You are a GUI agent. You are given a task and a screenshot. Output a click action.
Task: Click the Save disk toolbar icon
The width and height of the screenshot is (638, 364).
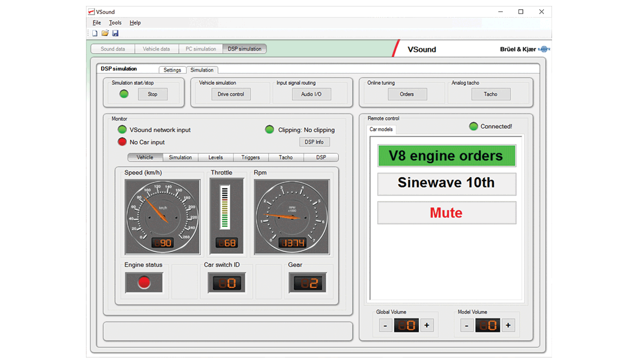(115, 33)
